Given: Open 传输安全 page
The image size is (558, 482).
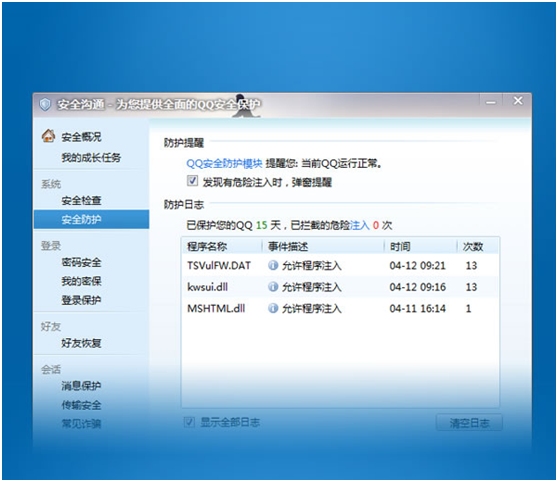Looking at the screenshot, I should (x=81, y=405).
